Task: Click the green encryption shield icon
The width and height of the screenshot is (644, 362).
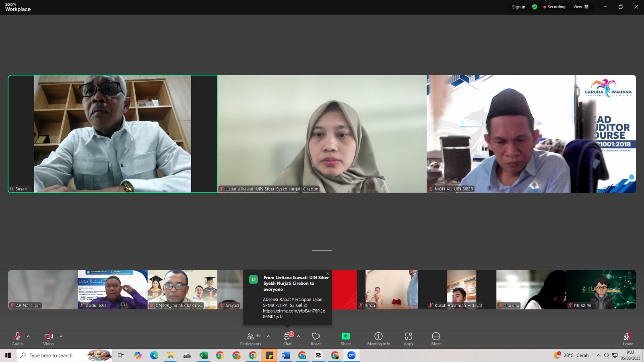Action: pyautogui.click(x=535, y=7)
